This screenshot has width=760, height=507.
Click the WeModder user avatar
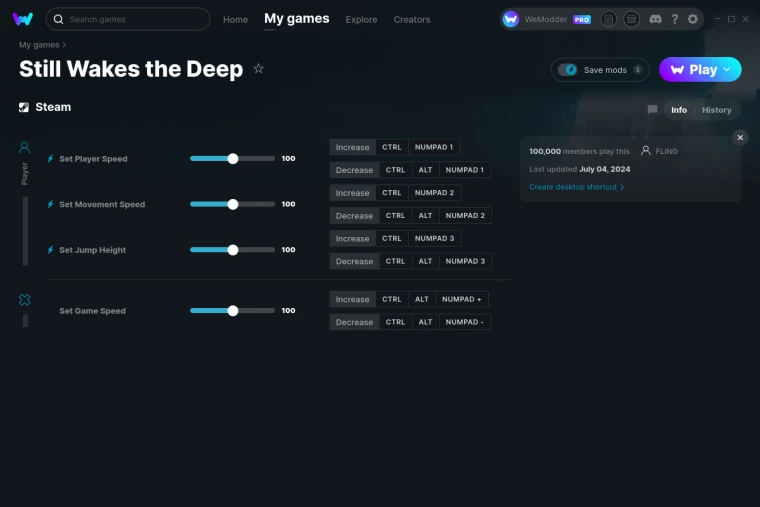pyautogui.click(x=510, y=19)
